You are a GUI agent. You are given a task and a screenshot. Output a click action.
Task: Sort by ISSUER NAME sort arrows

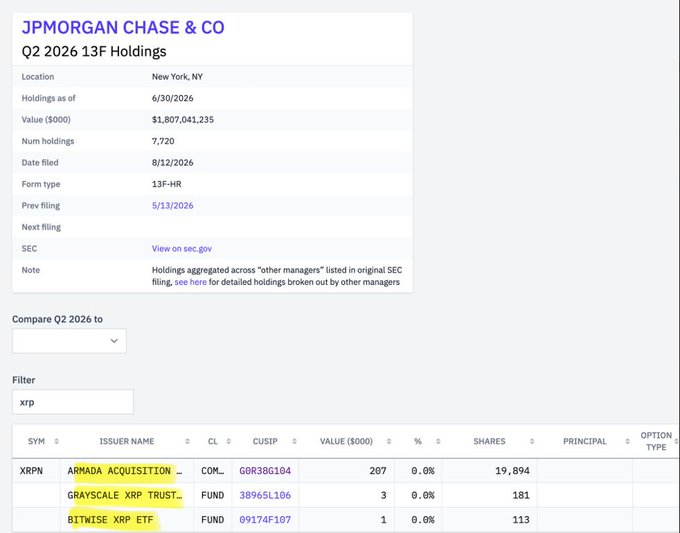coord(187,441)
